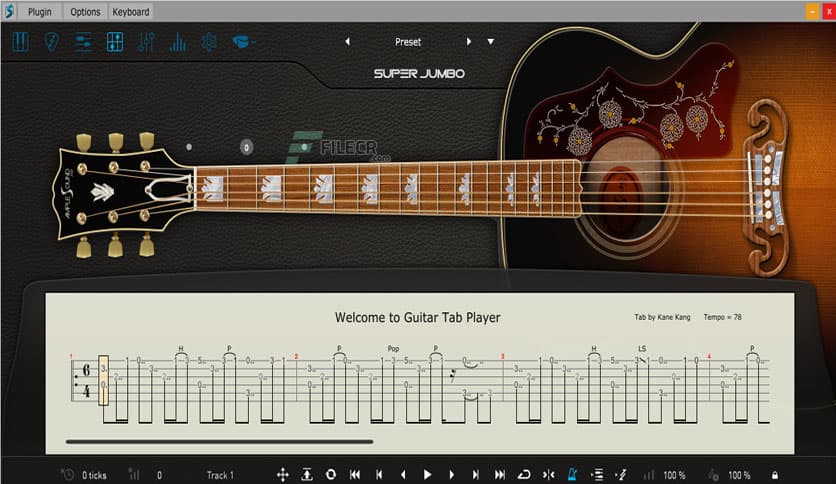The height and width of the screenshot is (484, 836).
Task: Click the split-at-cursor mirrored arrows icon
Action: [x=549, y=474]
